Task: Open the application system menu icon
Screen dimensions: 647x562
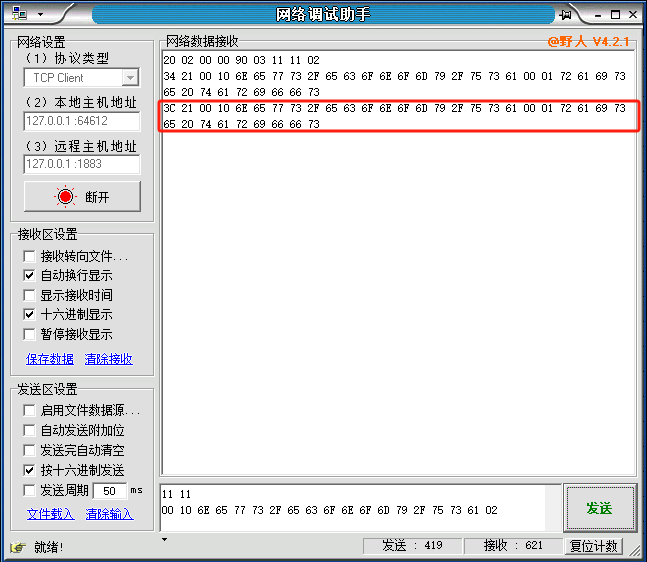Action: click(x=19, y=14)
